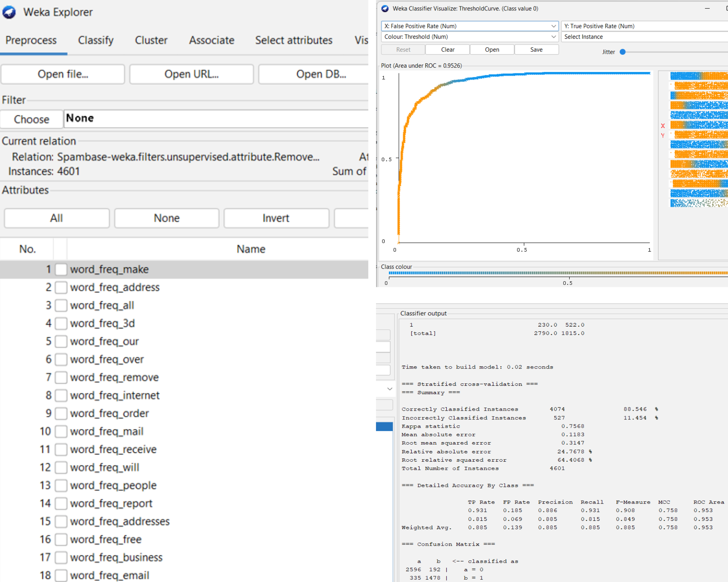Click the None attributes button
Screen dimensions: 728x582
pos(167,218)
